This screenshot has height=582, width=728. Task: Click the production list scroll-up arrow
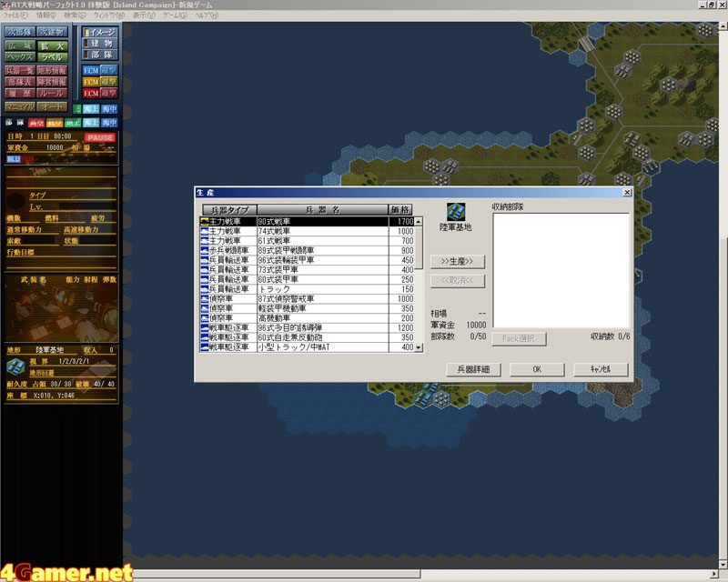pos(419,221)
